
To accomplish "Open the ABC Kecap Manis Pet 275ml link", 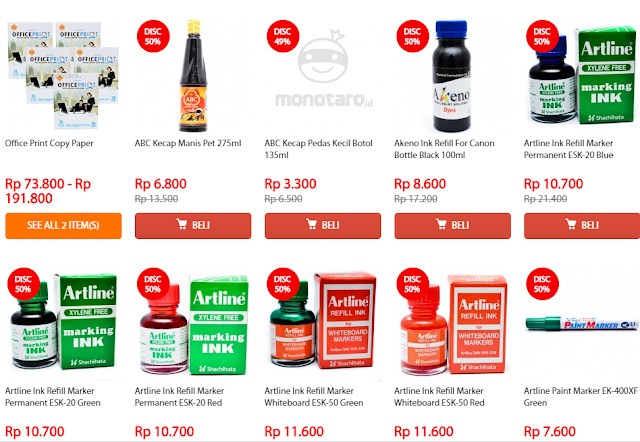I will point(188,143).
